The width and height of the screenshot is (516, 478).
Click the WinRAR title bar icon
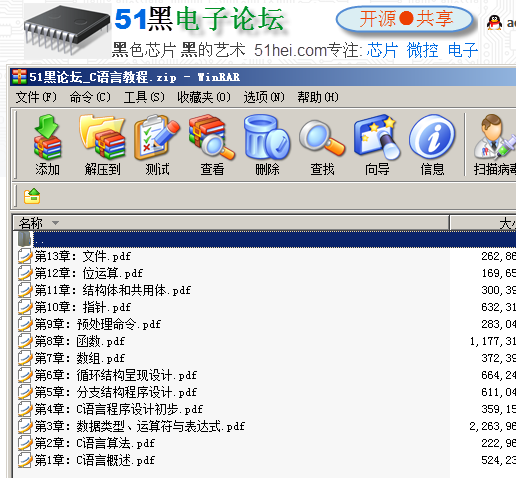[x=19, y=77]
